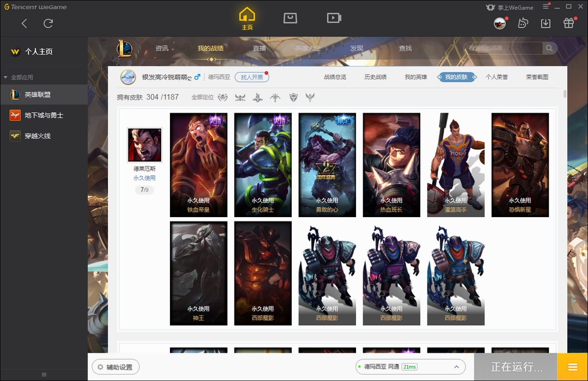Go back with the left arrow button
The width and height of the screenshot is (588, 381).
point(24,23)
